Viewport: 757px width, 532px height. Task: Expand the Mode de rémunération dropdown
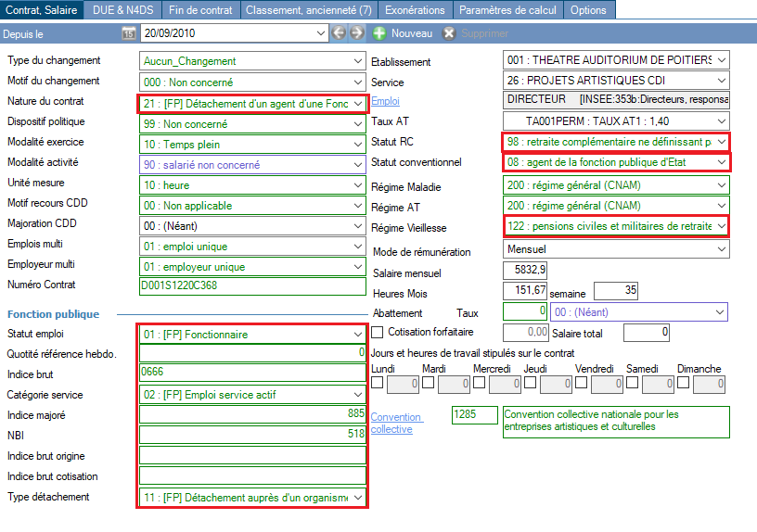721,249
